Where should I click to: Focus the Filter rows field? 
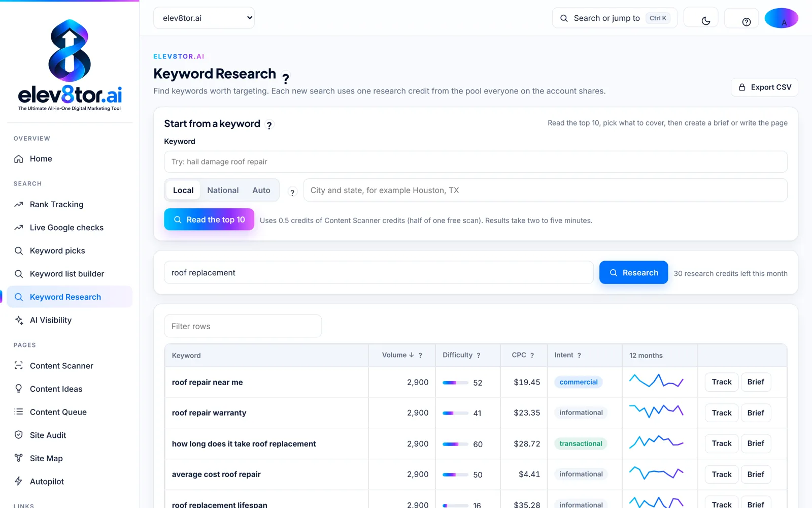coord(243,326)
